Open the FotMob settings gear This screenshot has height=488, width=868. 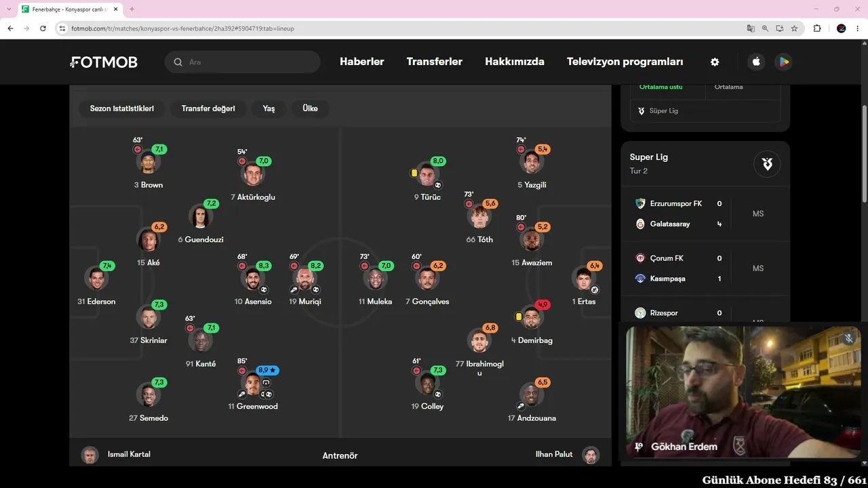(715, 62)
